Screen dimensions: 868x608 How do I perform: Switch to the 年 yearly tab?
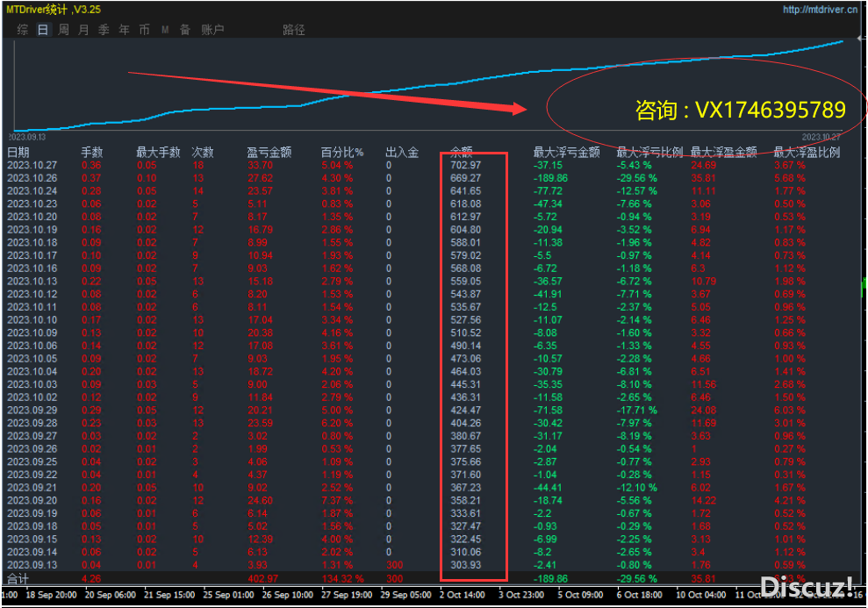pyautogui.click(x=124, y=30)
